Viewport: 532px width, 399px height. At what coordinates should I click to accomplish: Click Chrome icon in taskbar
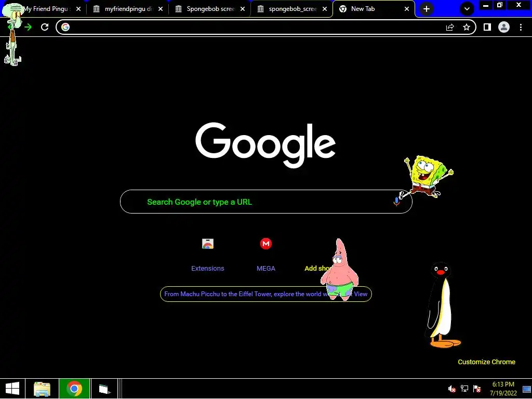[x=74, y=389]
